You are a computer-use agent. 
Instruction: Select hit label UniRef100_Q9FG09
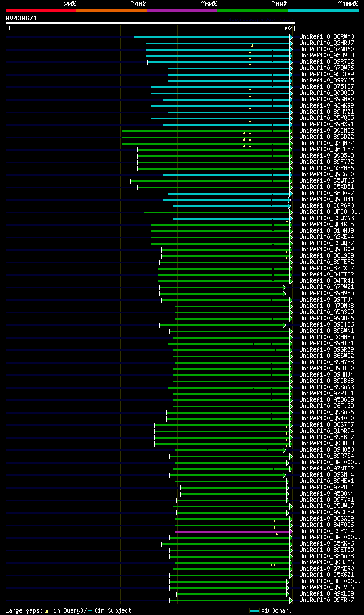click(326, 250)
